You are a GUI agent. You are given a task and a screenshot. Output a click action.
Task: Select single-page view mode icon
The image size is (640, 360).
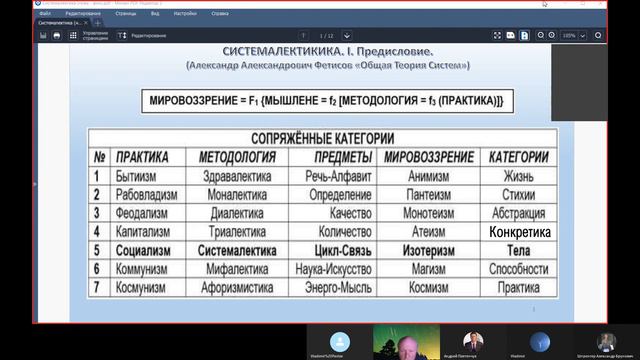pyautogui.click(x=524, y=36)
